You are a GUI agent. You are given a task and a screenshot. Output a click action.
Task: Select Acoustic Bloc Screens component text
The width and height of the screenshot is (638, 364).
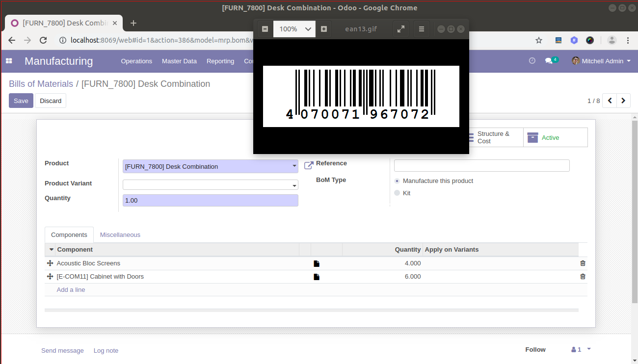tap(88, 263)
